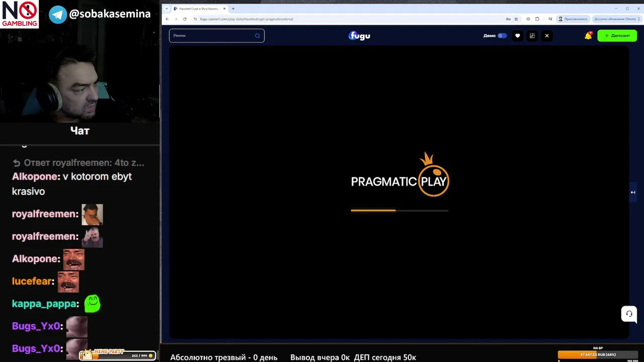This screenshot has width=644, height=362.
Task: Close the Haunted Crypt tab
Action: pyautogui.click(x=225, y=9)
